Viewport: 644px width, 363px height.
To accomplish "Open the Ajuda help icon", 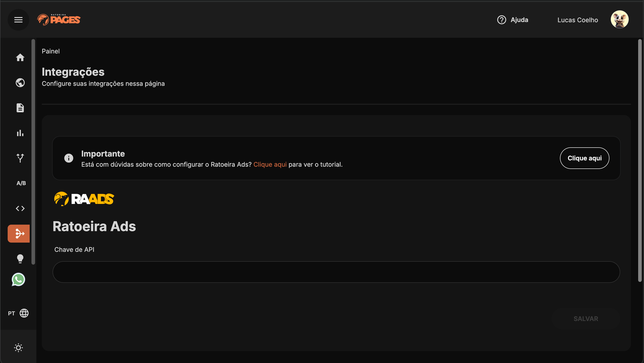I will tap(502, 20).
